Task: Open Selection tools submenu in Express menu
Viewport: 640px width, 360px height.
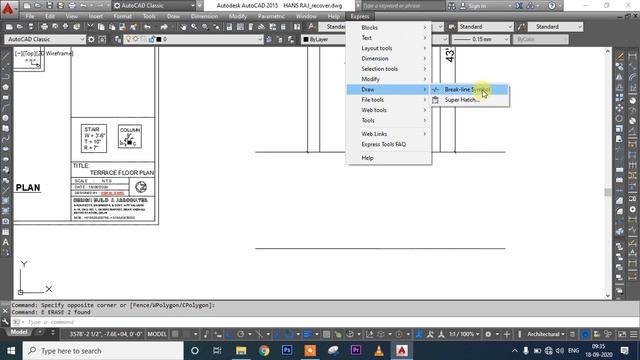Action: coord(388,69)
